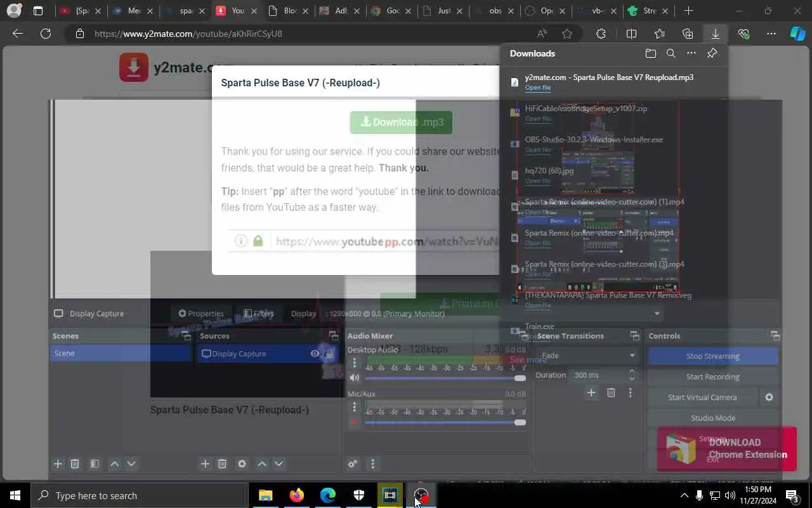Expand See more in Downloads list

[x=528, y=360]
